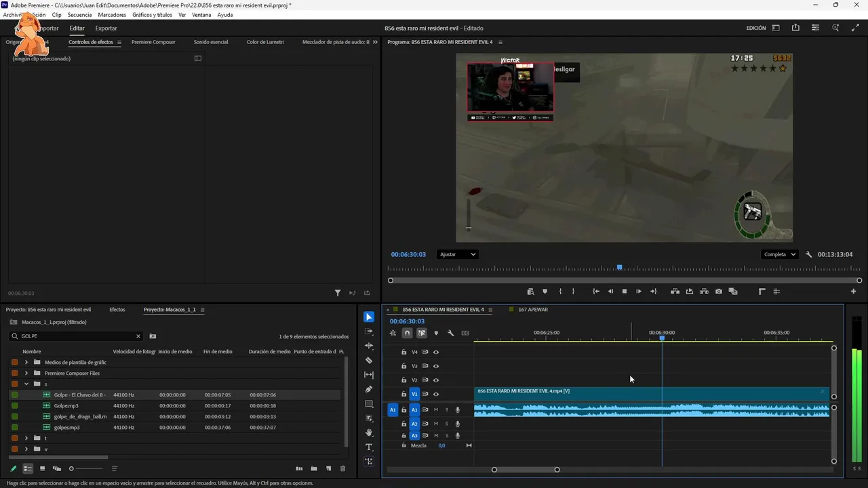
Task: Open timeline display settings wrench
Action: tap(450, 333)
